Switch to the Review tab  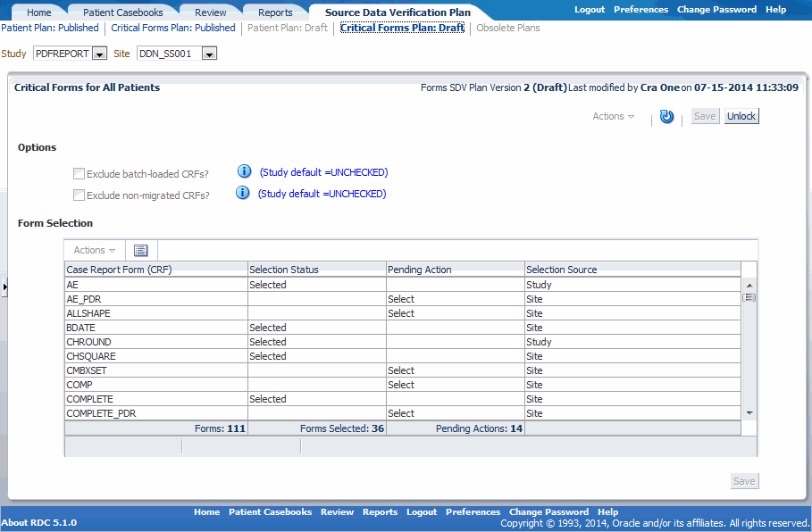pyautogui.click(x=210, y=12)
